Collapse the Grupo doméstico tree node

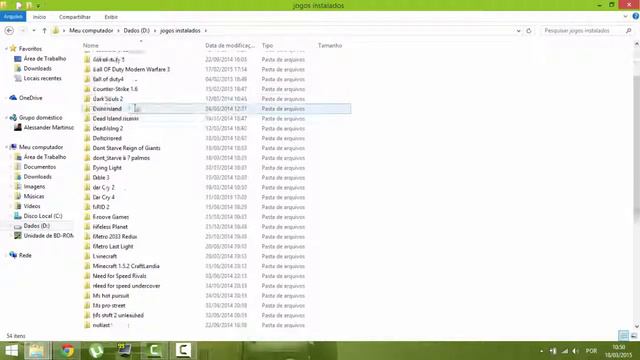tap(7, 118)
